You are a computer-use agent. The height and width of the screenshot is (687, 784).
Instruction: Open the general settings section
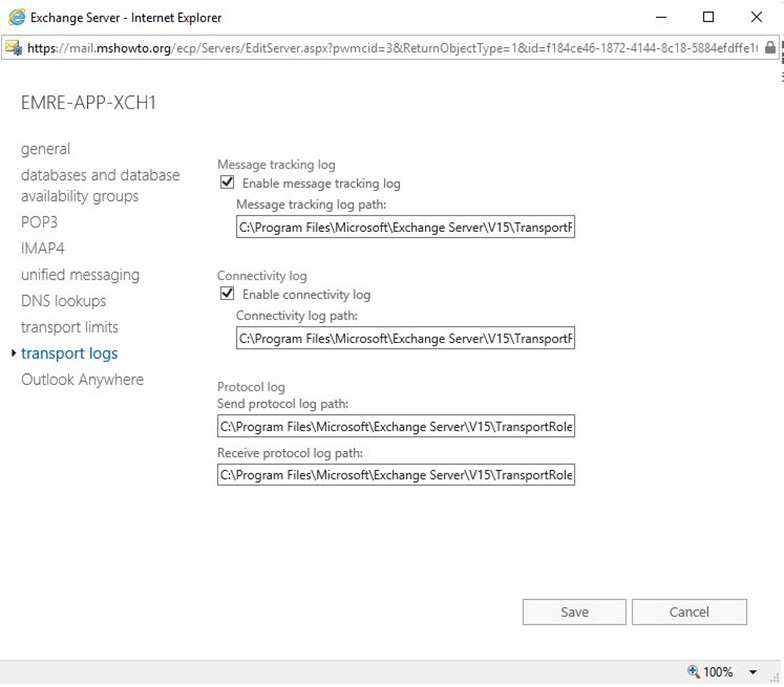tap(46, 149)
